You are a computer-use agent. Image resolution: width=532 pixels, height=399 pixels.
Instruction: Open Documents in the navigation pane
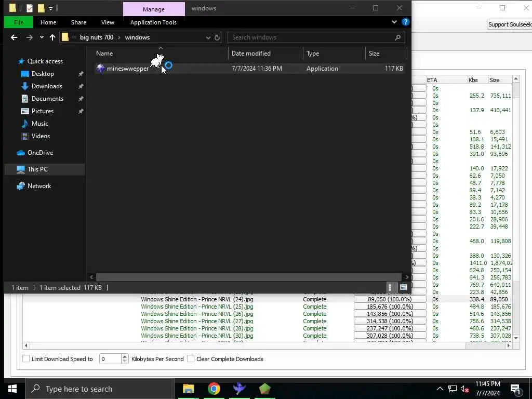point(47,99)
